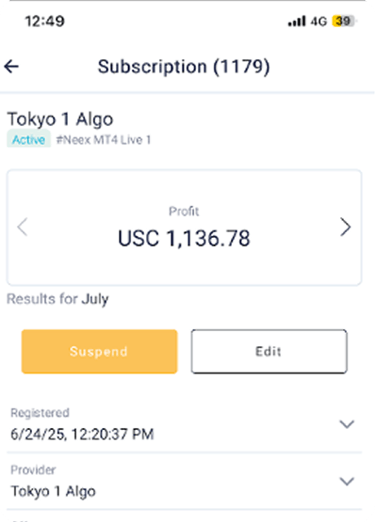Expand the Provider row chevron

coord(347,481)
